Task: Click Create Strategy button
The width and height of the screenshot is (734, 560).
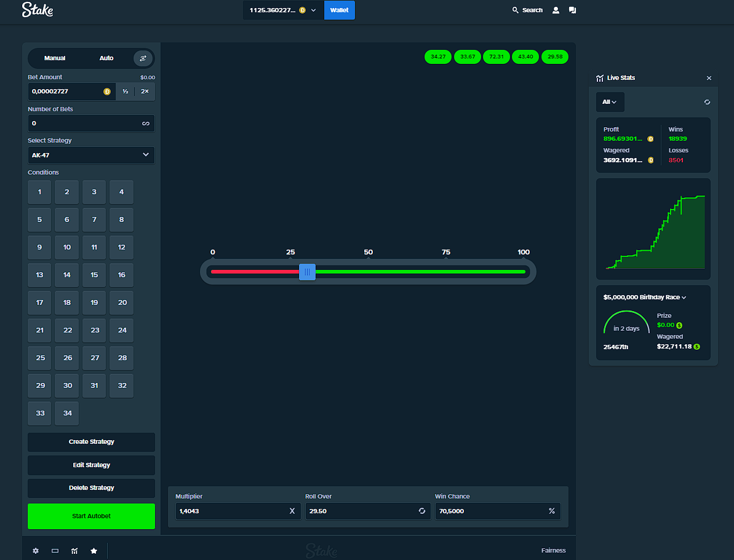Action: [x=91, y=441]
